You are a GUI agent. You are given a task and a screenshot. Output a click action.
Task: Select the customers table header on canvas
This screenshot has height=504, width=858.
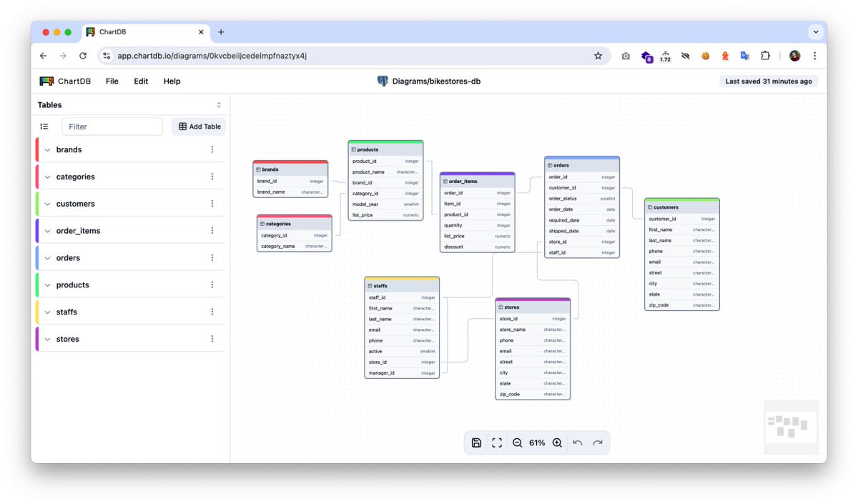[682, 207]
